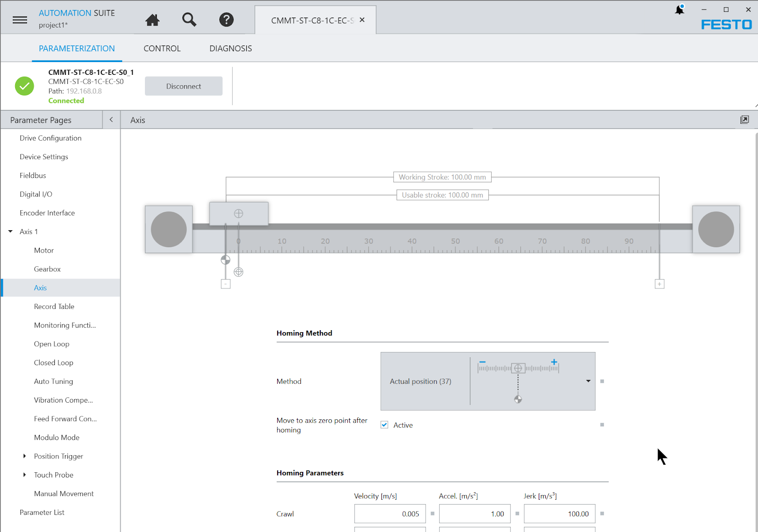Viewport: 758px width, 532px height.
Task: Click the device path 192.168.0.8
Action: point(84,91)
